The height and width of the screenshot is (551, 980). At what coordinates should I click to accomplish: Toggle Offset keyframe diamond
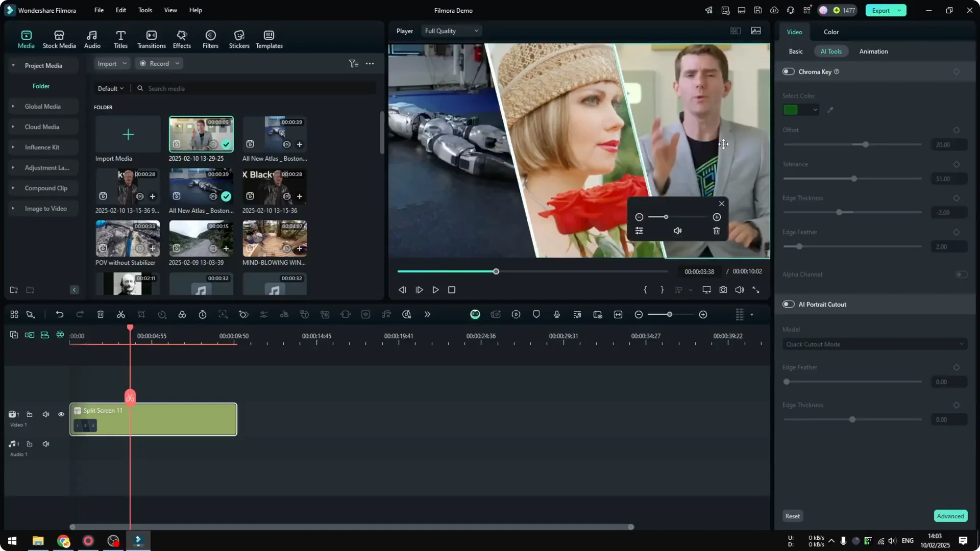(x=957, y=130)
